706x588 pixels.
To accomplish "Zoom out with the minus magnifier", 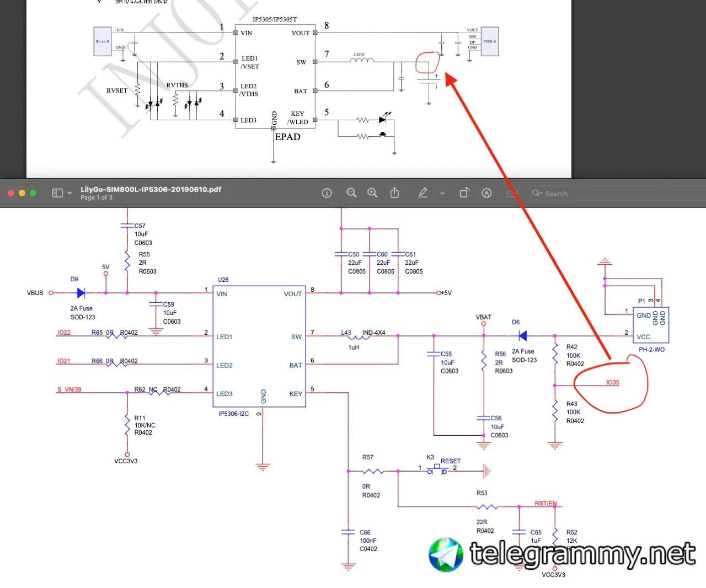I will coord(351,193).
